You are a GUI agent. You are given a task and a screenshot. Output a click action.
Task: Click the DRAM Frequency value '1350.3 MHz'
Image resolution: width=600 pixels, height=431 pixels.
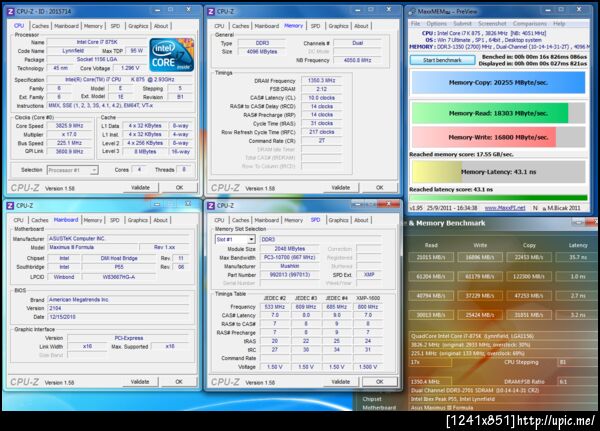tap(321, 81)
